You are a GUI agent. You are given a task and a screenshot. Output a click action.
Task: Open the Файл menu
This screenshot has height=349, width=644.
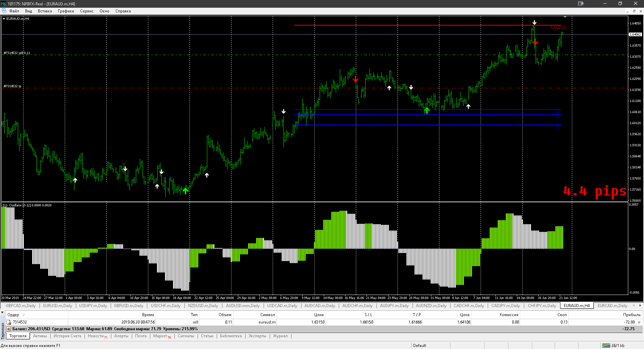[14, 11]
